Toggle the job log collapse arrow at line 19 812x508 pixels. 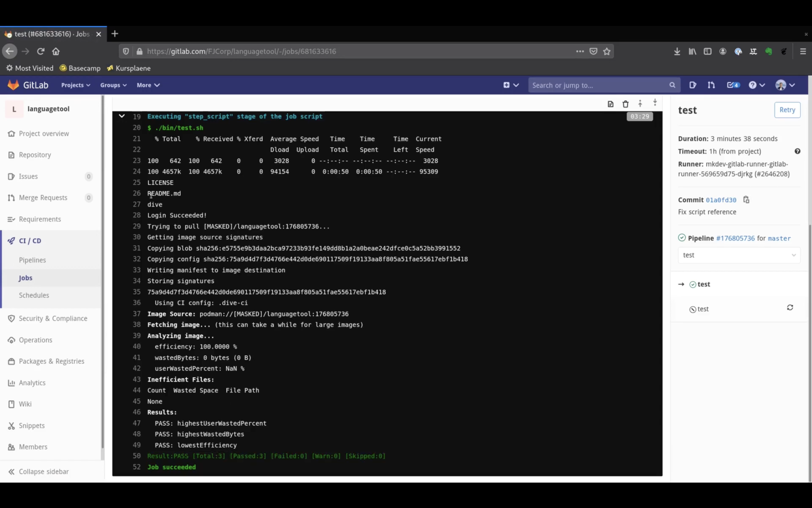[122, 116]
